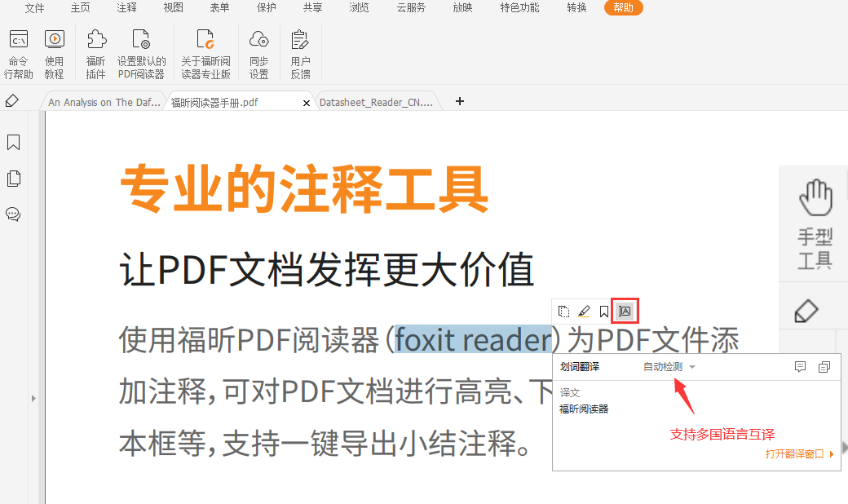848x504 pixels.
Task: Switch to the Datasheet_Reader_CN tab
Action: (375, 103)
